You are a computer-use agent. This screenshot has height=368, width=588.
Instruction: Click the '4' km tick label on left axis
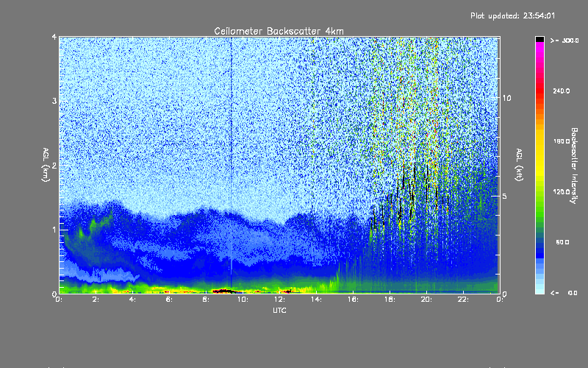pos(54,37)
